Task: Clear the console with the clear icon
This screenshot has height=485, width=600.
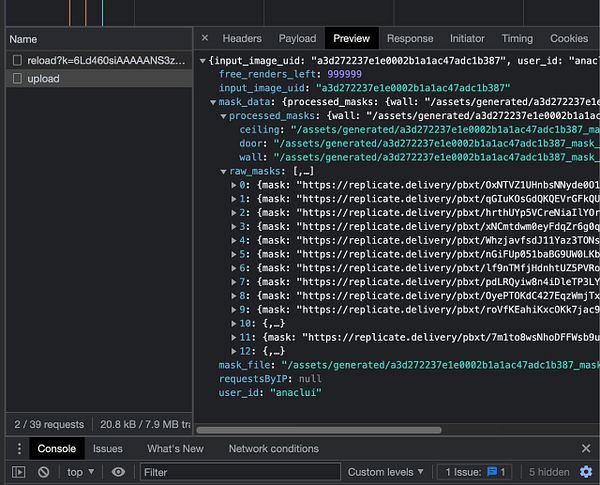Action: [x=43, y=472]
